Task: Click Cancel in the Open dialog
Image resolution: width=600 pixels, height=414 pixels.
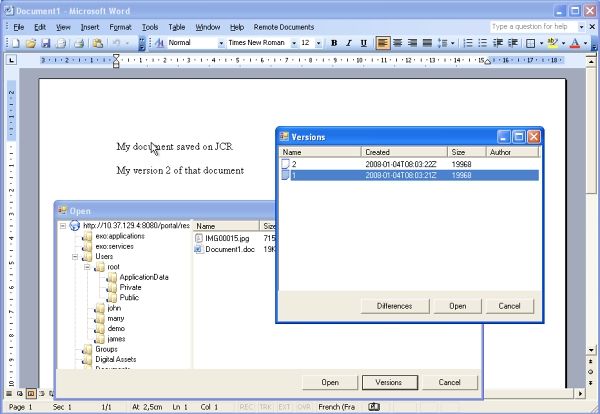Action: pyautogui.click(x=450, y=382)
